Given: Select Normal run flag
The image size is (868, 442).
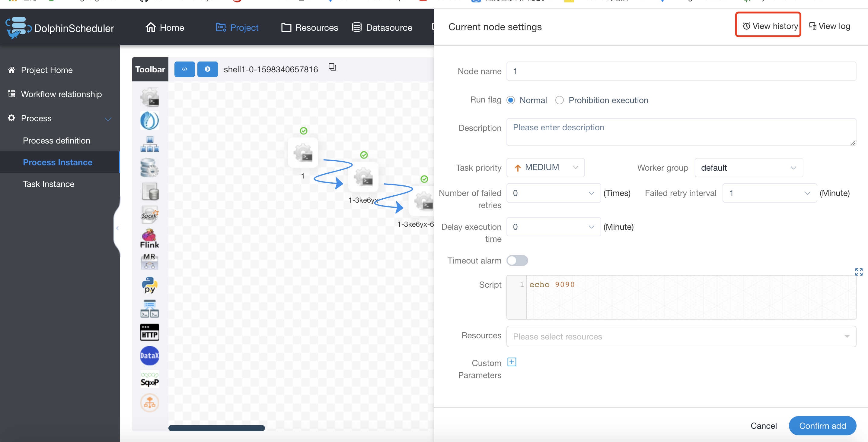Looking at the screenshot, I should (x=511, y=100).
